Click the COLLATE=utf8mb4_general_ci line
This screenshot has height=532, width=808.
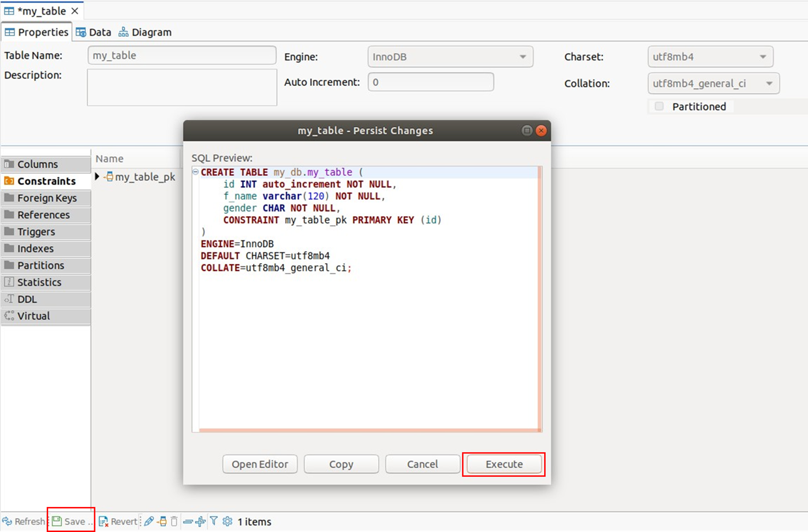(276, 268)
